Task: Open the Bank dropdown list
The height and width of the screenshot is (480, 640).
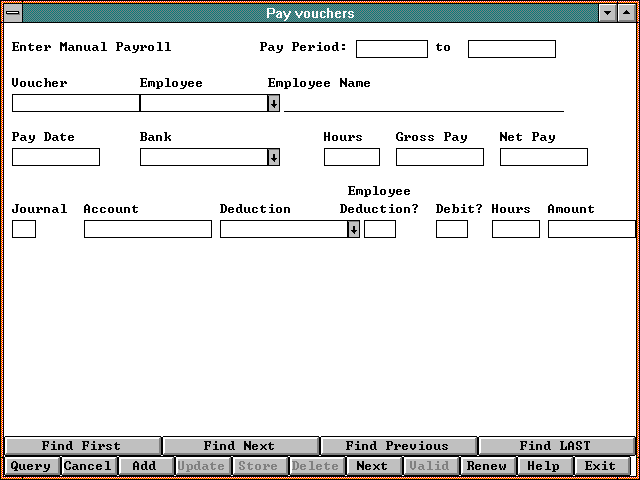Action: (x=274, y=157)
